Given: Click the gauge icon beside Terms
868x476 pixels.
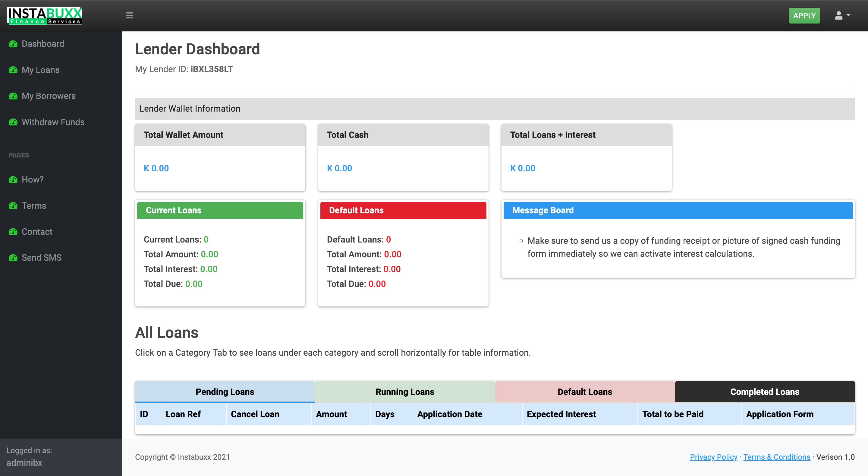Looking at the screenshot, I should 13,205.
